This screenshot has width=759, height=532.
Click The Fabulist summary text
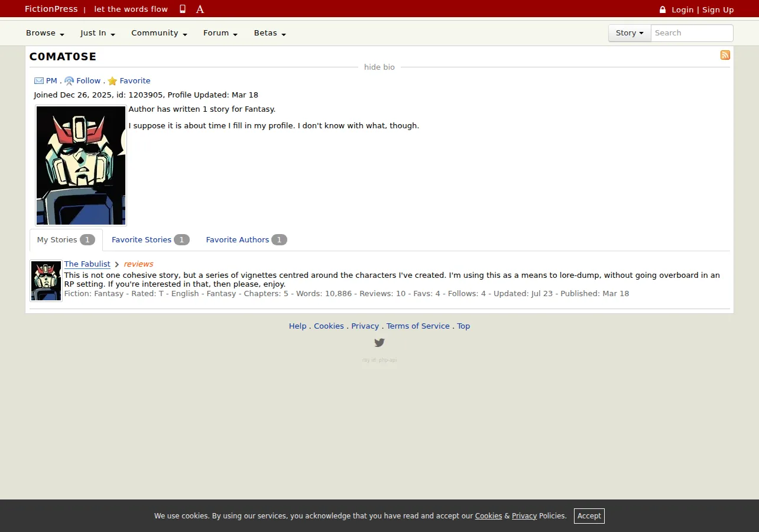[392, 280]
